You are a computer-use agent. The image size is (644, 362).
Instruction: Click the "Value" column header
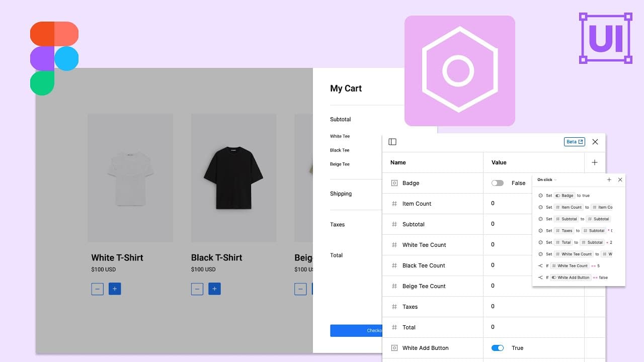point(499,162)
